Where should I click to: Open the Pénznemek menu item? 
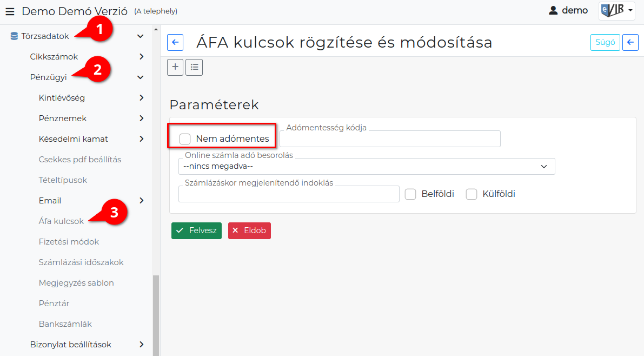(x=62, y=118)
